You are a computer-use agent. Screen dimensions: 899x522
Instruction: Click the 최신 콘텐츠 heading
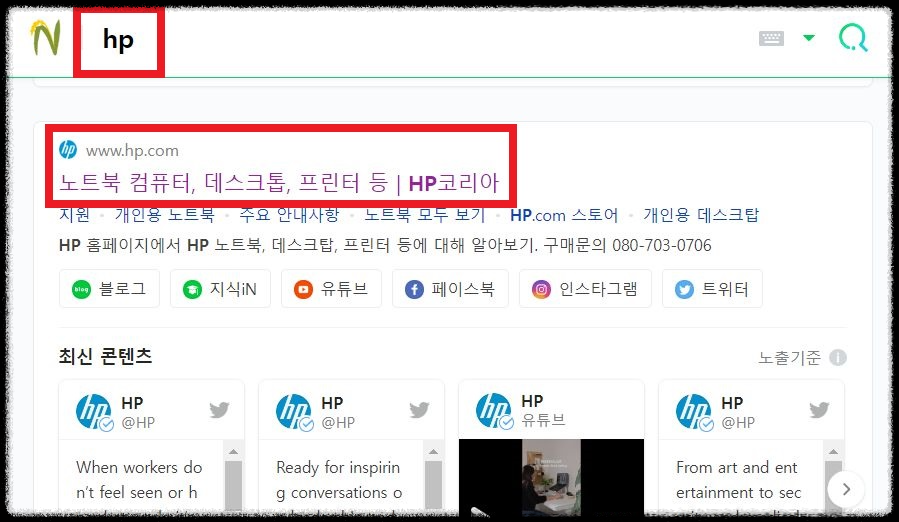click(x=105, y=356)
